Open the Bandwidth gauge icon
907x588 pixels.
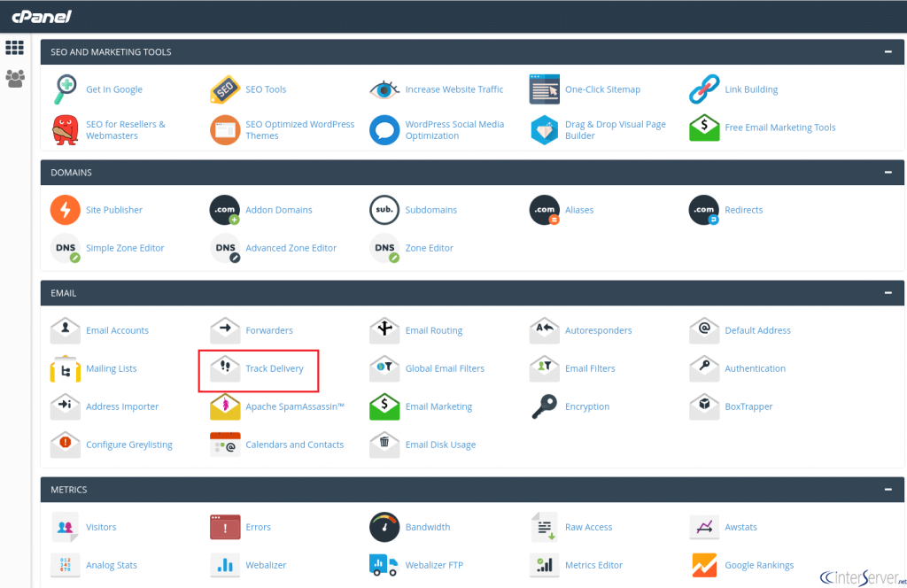384,527
